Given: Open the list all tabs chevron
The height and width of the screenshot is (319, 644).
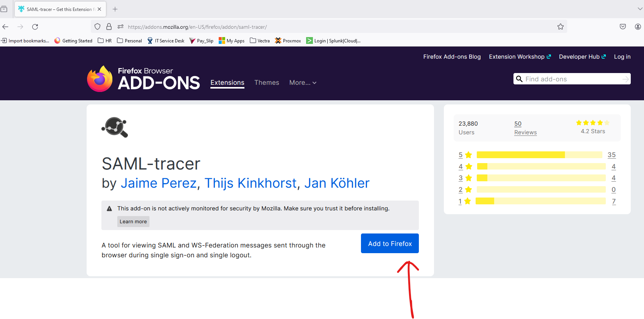Looking at the screenshot, I should point(640,9).
